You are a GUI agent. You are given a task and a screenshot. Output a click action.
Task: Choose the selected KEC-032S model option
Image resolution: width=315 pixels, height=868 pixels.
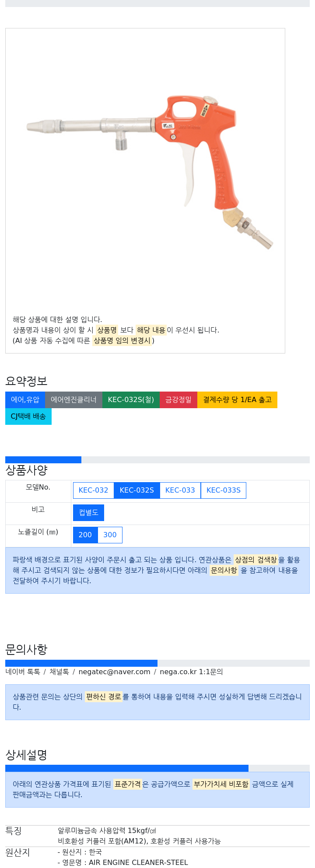coord(137,490)
